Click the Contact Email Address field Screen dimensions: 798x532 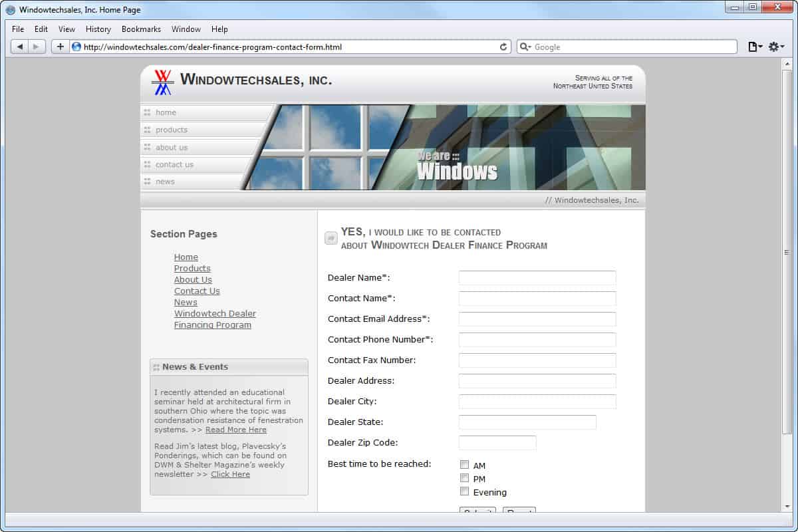(537, 319)
